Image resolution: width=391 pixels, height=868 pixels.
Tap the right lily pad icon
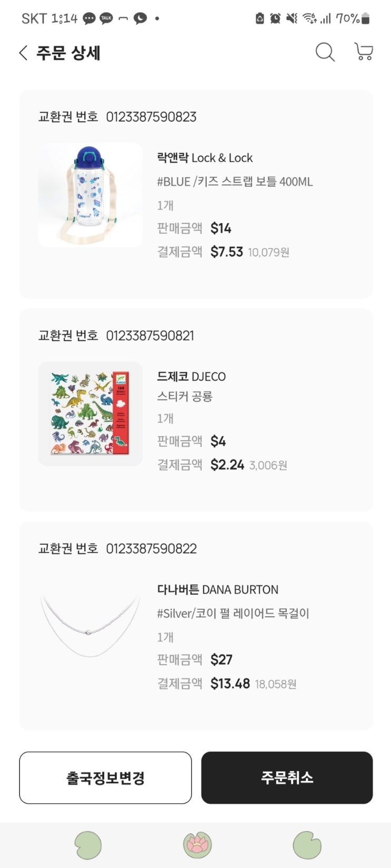pos(307,845)
